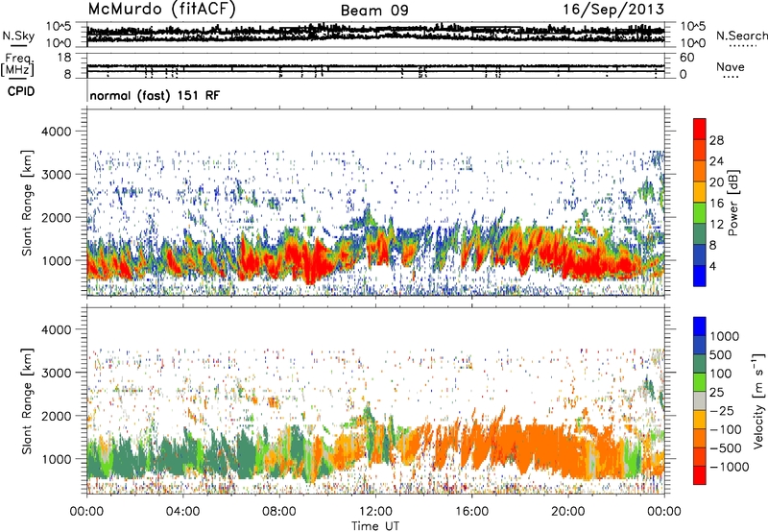Click the '1000' tick on the Velocity scale
Screen dimensions: 768x532
coord(725,336)
